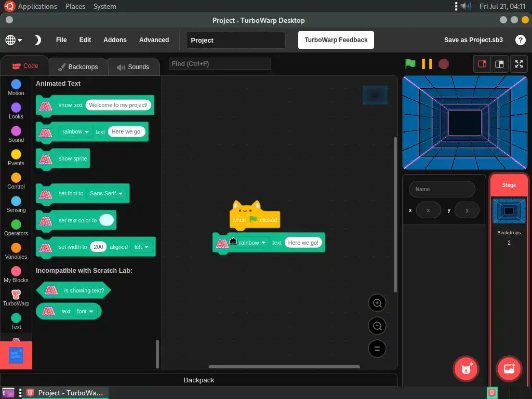Click the Project - TurboWarp taskbar entry
The width and height of the screenshot is (532, 399).
pyautogui.click(x=65, y=393)
